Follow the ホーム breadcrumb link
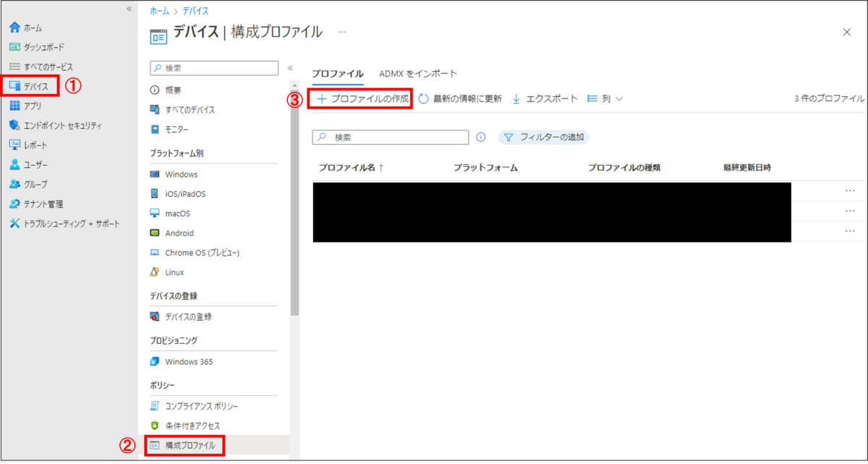 pos(158,11)
